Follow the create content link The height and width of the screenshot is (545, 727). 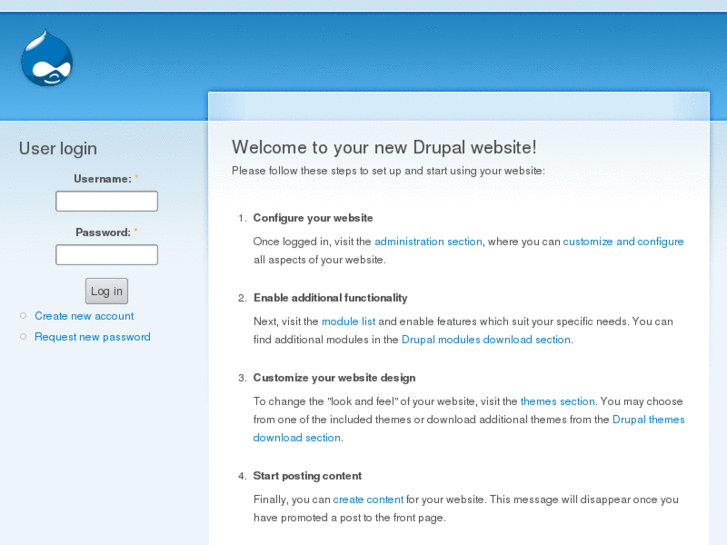click(368, 500)
